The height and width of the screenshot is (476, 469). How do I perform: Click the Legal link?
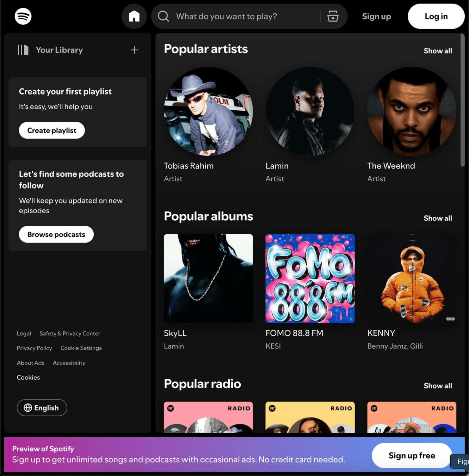24,333
